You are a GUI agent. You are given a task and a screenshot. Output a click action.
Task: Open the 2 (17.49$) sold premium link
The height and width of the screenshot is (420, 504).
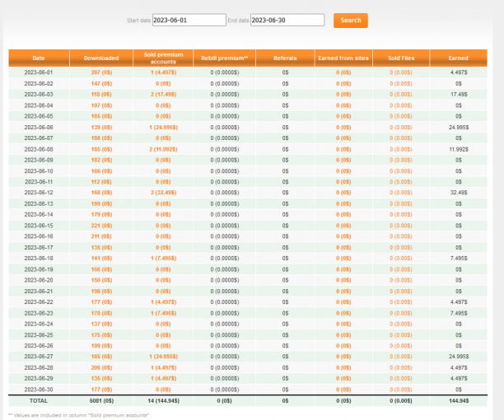pyautogui.click(x=163, y=95)
